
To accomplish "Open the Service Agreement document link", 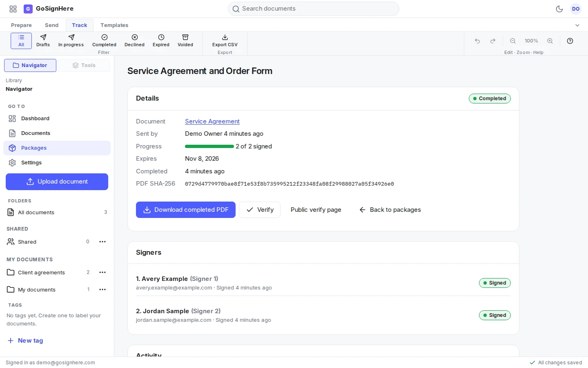I will [212, 121].
